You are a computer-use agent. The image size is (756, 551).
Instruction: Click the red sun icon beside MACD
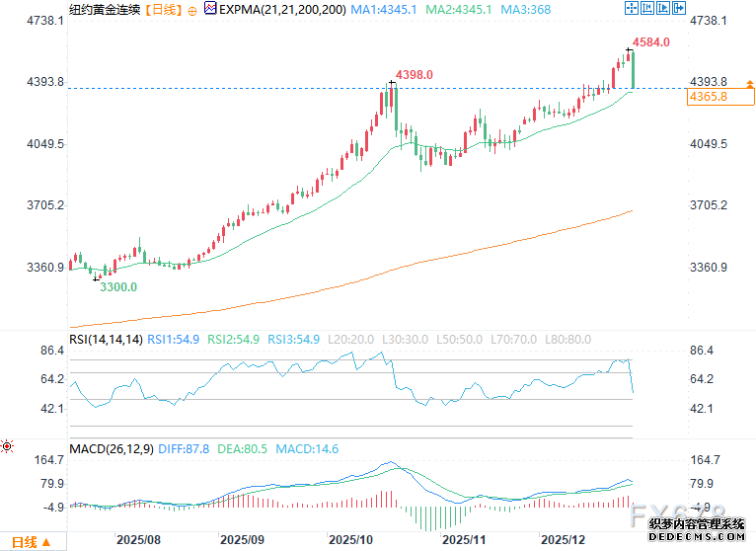tap(8, 446)
